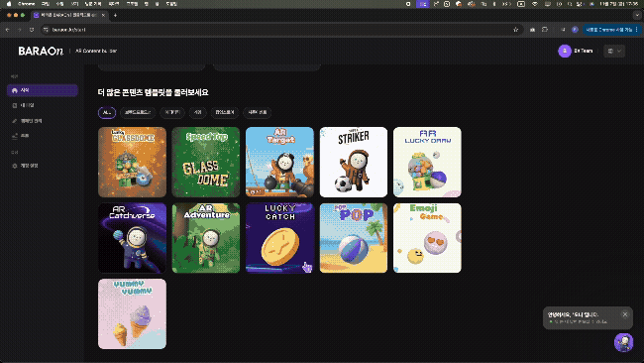The height and width of the screenshot is (363, 644).
Task: Click the Chrome profile avatar
Action: 575,30
